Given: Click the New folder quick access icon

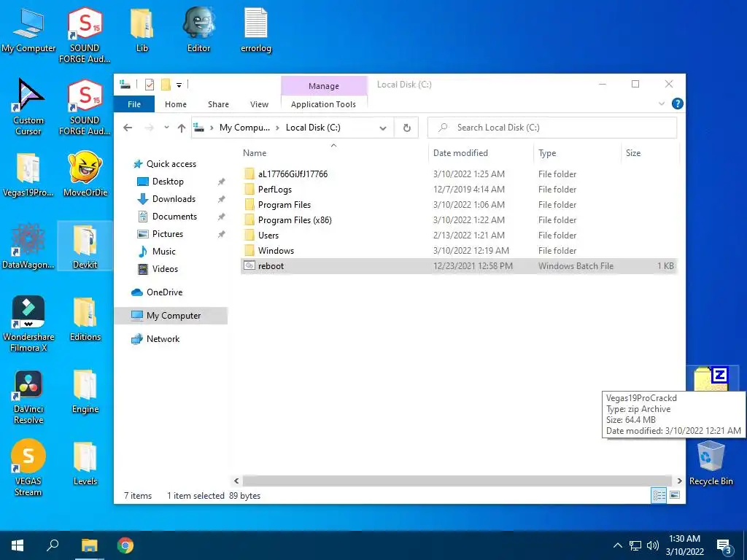Looking at the screenshot, I should (166, 85).
